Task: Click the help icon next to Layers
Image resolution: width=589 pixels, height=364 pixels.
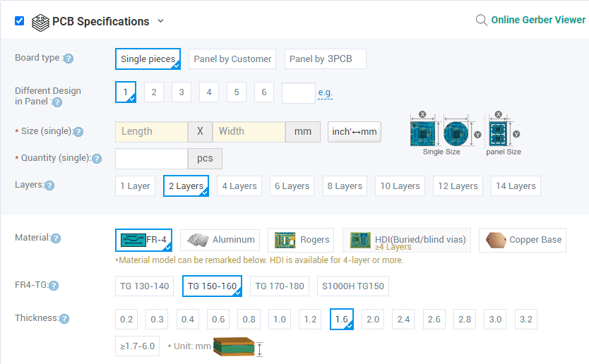Action: point(49,186)
